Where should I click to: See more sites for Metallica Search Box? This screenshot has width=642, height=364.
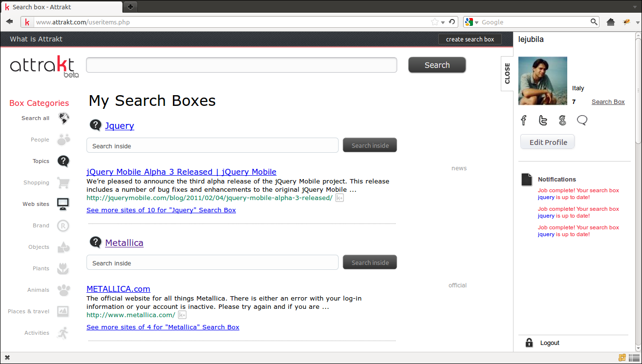click(163, 327)
